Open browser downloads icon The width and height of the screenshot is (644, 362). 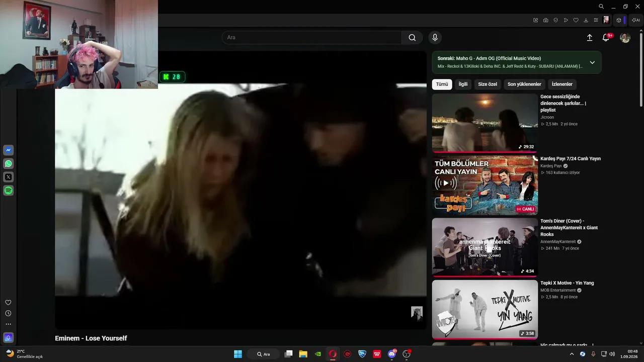(586, 20)
